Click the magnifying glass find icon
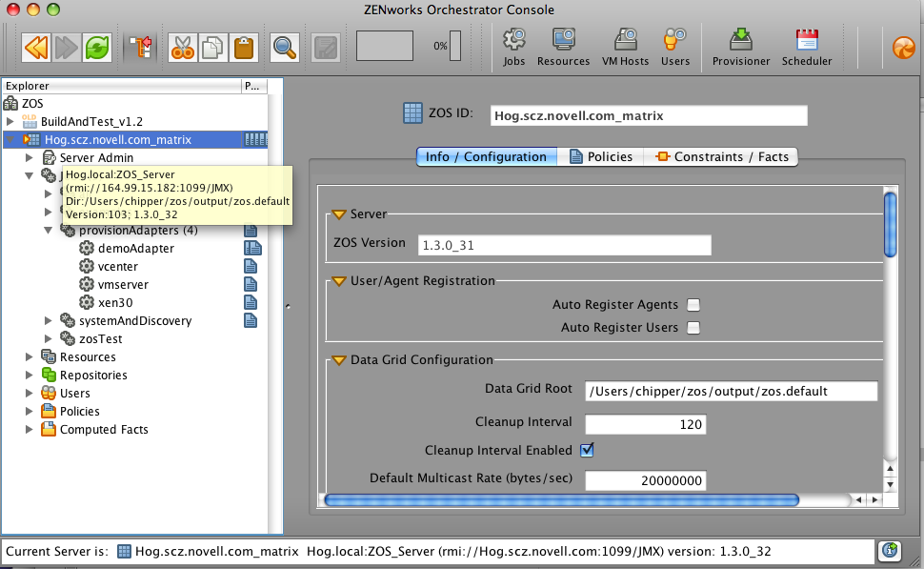The image size is (924, 569). point(284,47)
